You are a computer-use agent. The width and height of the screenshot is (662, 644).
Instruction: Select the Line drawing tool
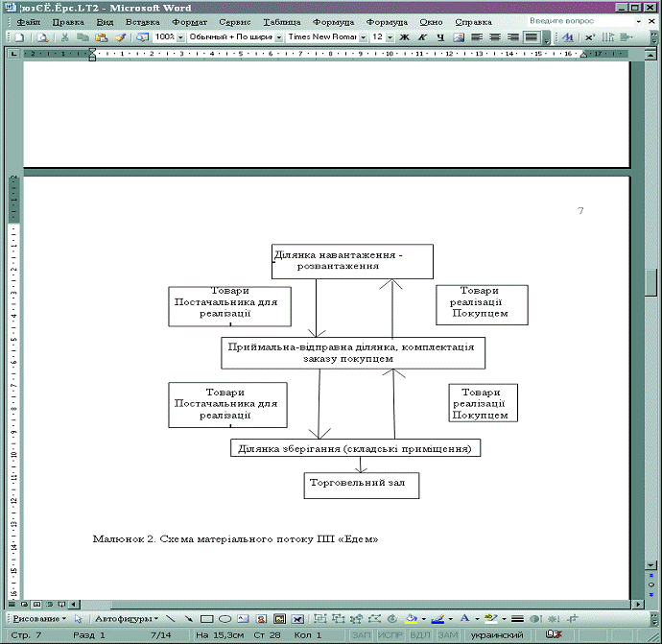tap(171, 619)
